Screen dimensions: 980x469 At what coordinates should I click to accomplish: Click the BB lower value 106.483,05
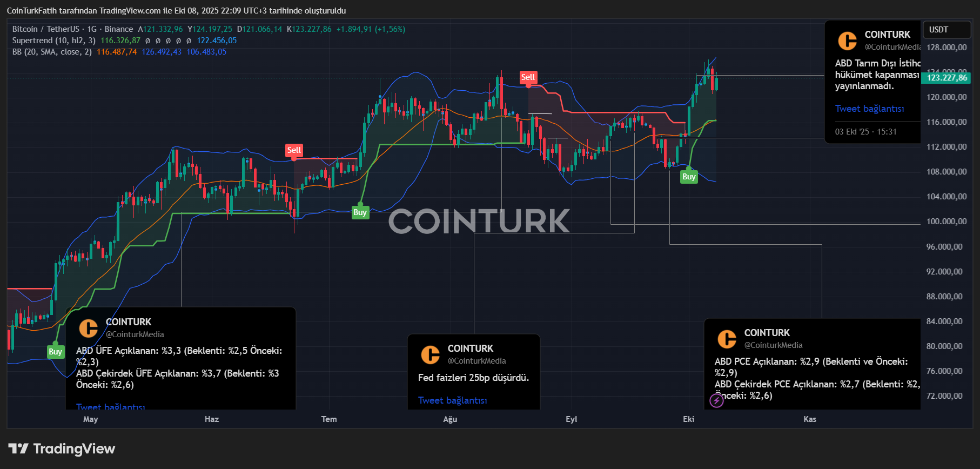(x=206, y=52)
